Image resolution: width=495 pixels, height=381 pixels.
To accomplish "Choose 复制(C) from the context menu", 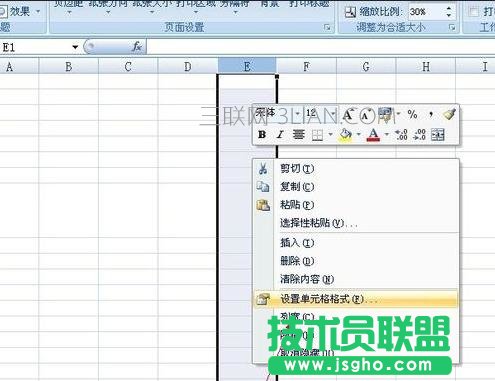I will tap(356, 187).
